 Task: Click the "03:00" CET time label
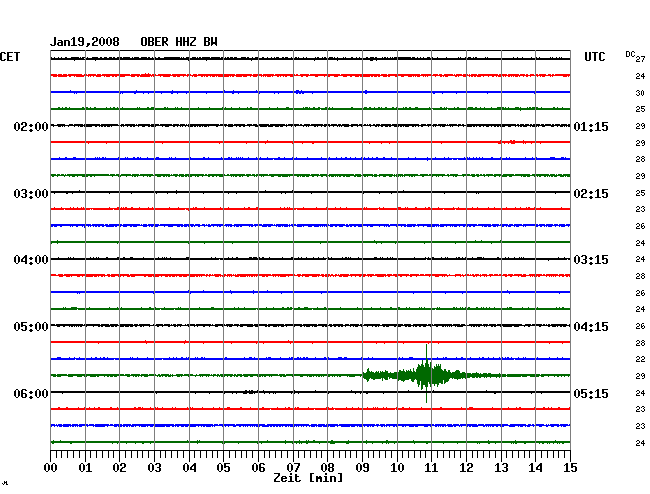click(x=31, y=194)
